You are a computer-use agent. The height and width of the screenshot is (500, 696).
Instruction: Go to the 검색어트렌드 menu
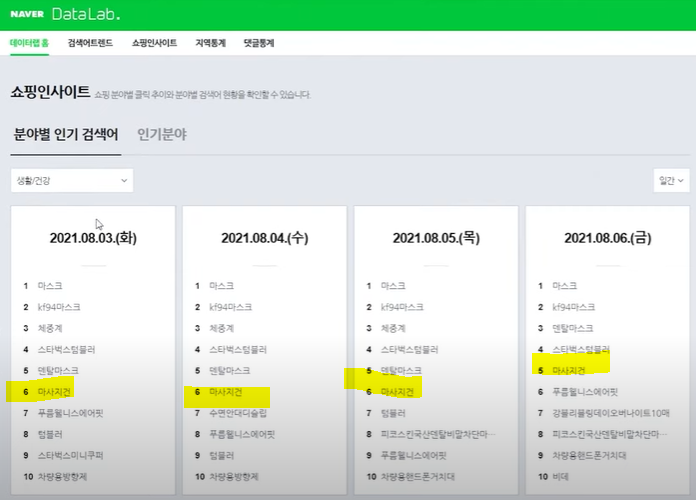[x=90, y=43]
